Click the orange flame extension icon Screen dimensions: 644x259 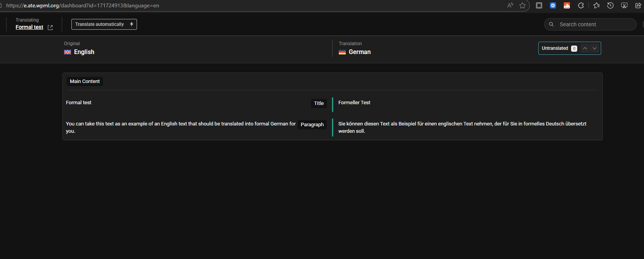click(567, 5)
